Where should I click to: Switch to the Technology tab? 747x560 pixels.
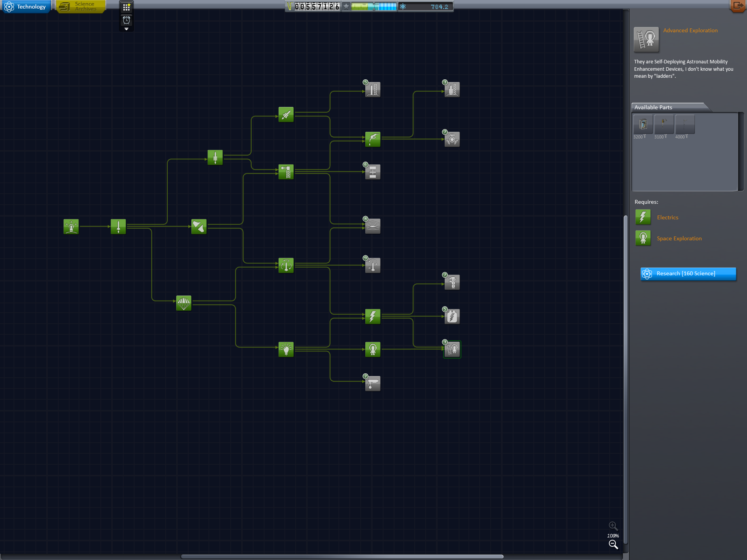pos(26,7)
